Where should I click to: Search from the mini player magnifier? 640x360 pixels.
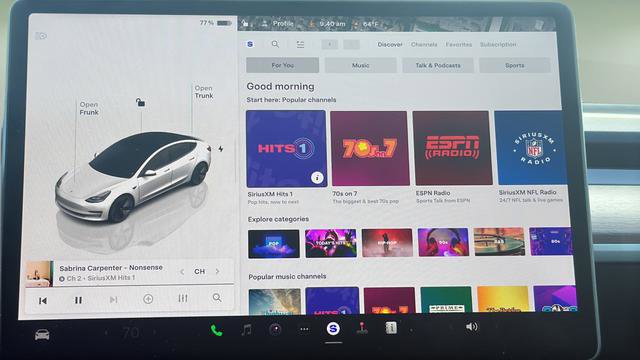click(217, 298)
